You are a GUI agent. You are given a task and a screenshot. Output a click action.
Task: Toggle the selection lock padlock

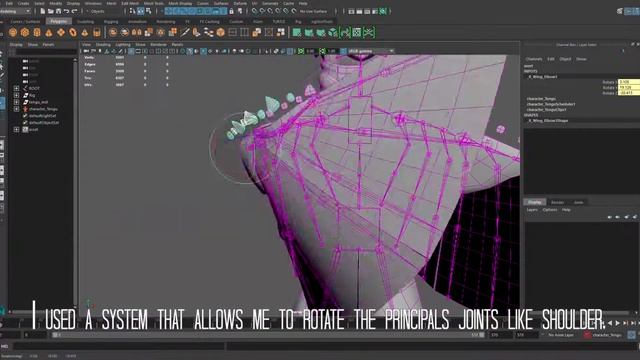coord(231,11)
